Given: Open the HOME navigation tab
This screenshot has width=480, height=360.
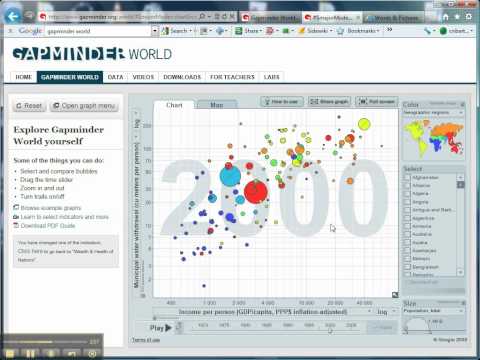Looking at the screenshot, I should [x=24, y=77].
